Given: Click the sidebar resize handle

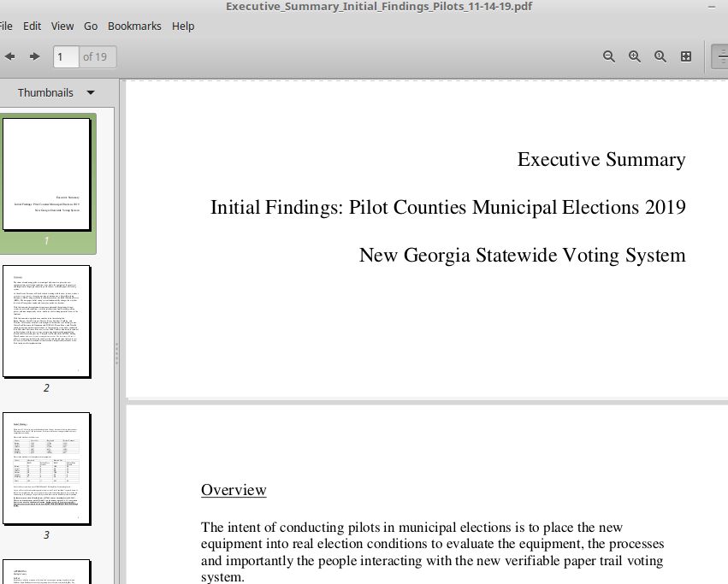Looking at the screenshot, I should (x=116, y=354).
